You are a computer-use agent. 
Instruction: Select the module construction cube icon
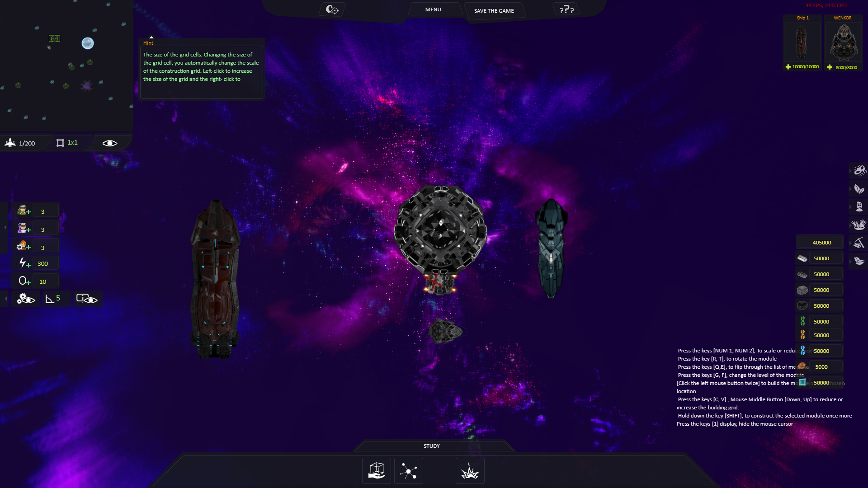click(x=377, y=470)
